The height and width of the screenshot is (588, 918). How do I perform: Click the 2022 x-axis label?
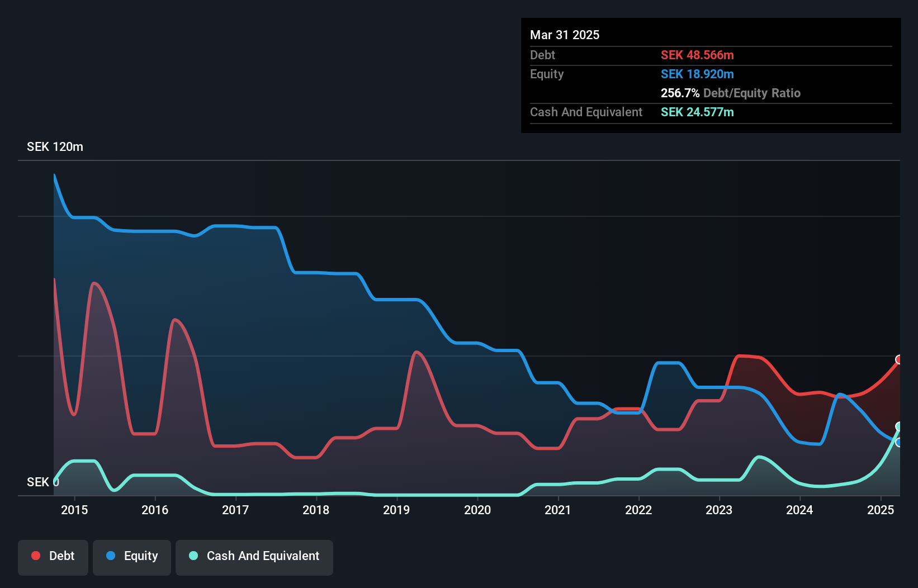[x=638, y=510]
